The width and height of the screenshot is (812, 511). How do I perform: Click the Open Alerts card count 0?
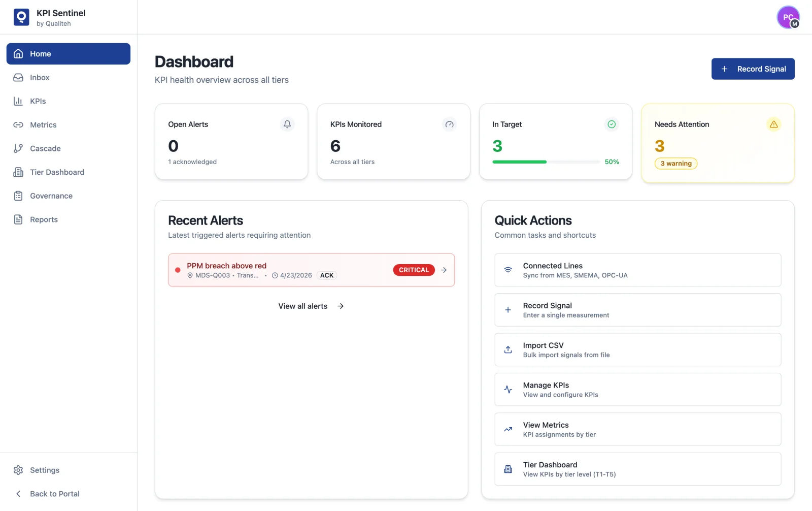[173, 146]
